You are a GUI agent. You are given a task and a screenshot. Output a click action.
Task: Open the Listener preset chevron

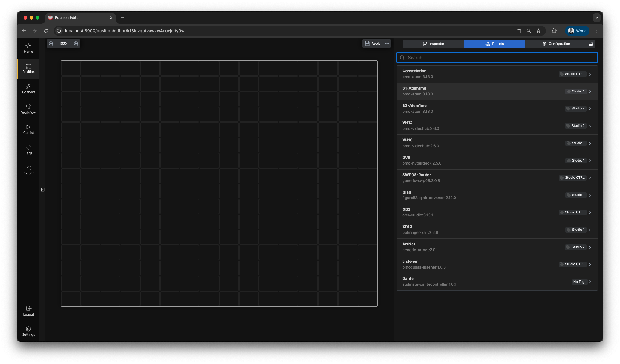(590, 264)
